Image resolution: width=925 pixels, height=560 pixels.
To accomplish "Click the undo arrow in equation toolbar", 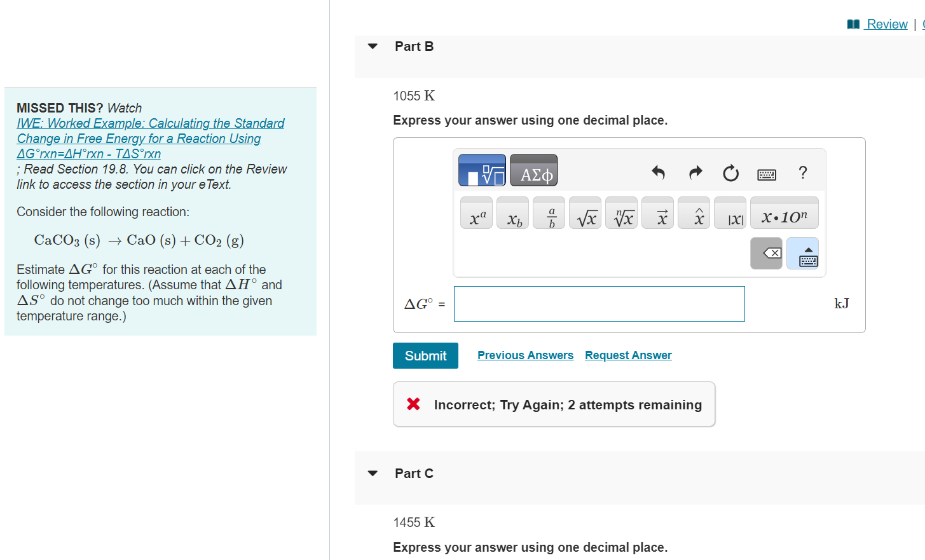I will click(x=658, y=172).
